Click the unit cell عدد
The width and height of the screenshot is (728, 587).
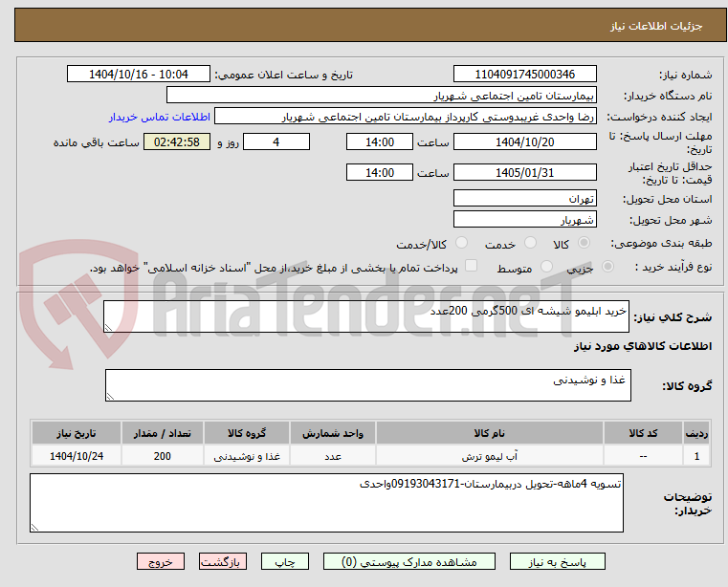tap(333, 457)
